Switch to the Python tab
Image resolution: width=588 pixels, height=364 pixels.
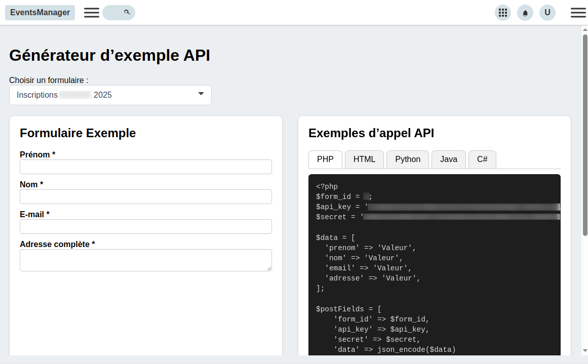pyautogui.click(x=408, y=159)
